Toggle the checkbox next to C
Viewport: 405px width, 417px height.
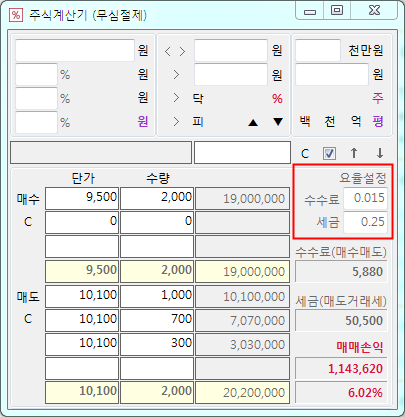click(329, 153)
